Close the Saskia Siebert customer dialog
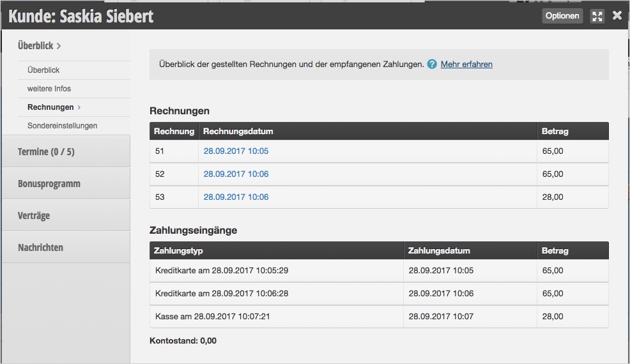The image size is (630, 364). 617,16
